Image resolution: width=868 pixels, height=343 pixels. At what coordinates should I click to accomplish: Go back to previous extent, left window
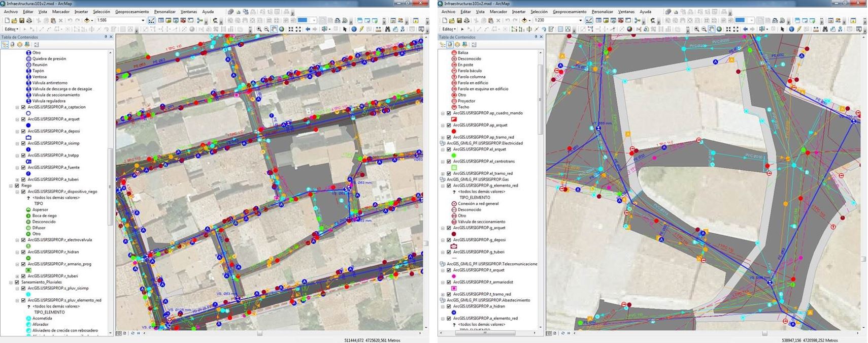[x=308, y=29]
